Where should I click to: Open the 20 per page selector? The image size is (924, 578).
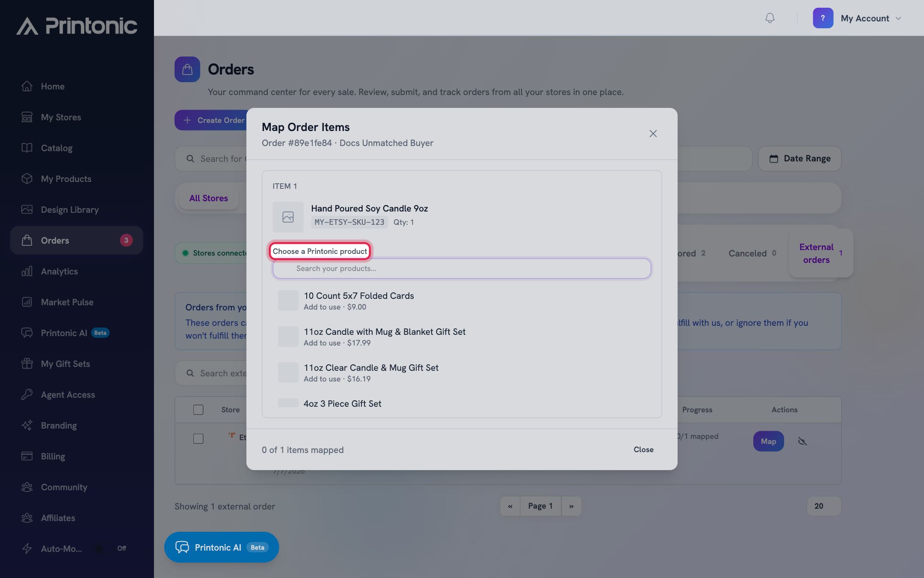tap(824, 506)
